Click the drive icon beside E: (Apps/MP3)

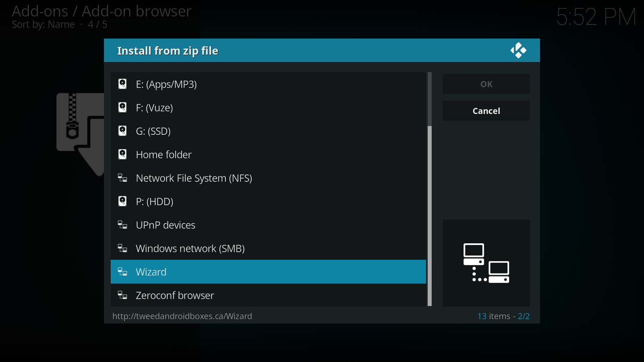click(122, 84)
